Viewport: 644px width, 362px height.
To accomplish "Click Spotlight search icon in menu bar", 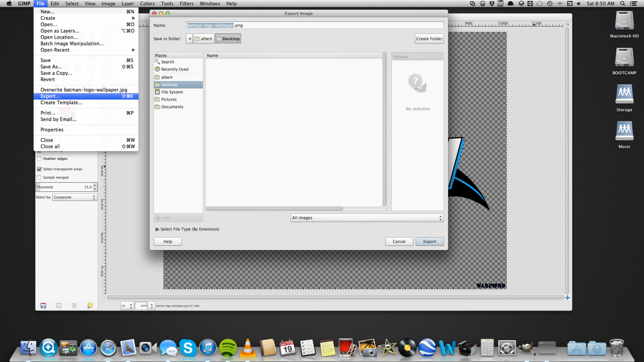I will tap(622, 4).
